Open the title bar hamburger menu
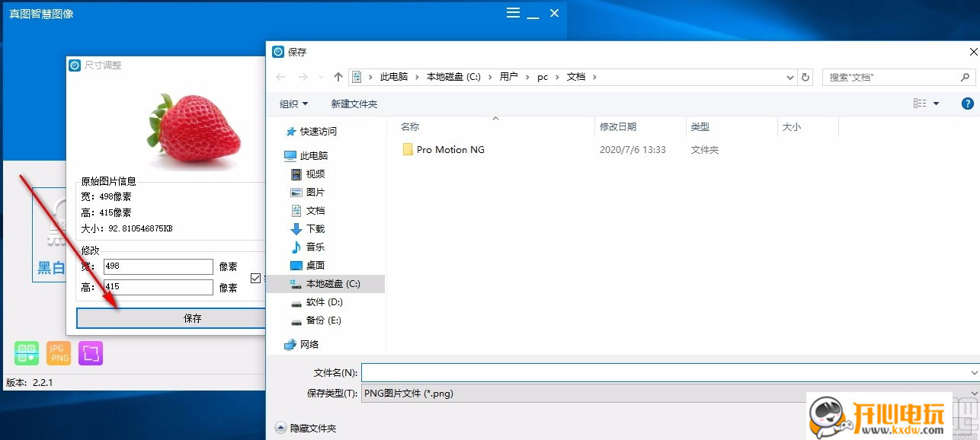Viewport: 980px width, 440px height. [x=512, y=12]
